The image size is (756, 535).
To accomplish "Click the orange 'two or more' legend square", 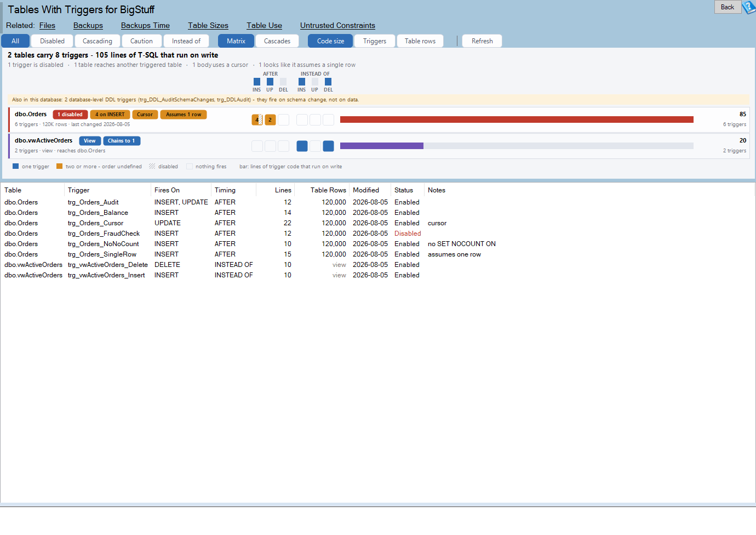I will click(59, 166).
